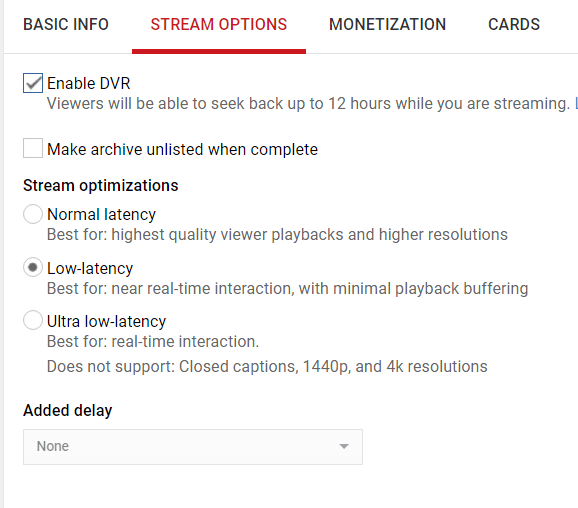Click the Low-latency label text
The image size is (578, 508).
coord(90,268)
